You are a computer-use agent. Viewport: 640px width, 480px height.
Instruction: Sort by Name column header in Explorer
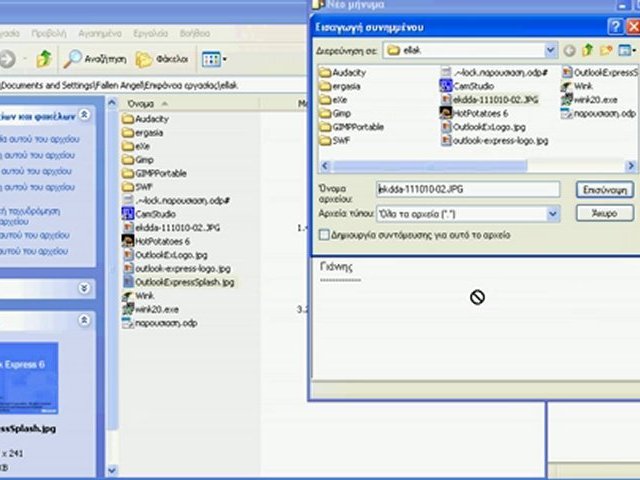pos(189,104)
